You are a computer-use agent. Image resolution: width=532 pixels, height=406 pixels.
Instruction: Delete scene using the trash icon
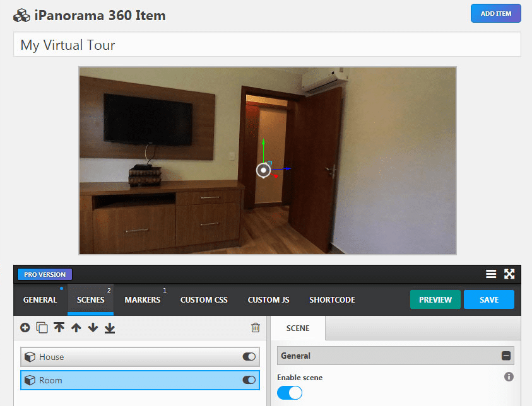[255, 328]
